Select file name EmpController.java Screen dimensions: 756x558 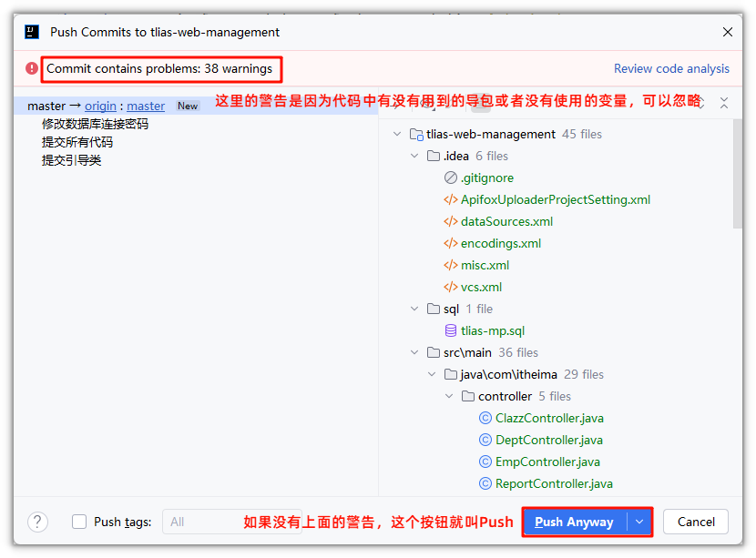(x=547, y=462)
